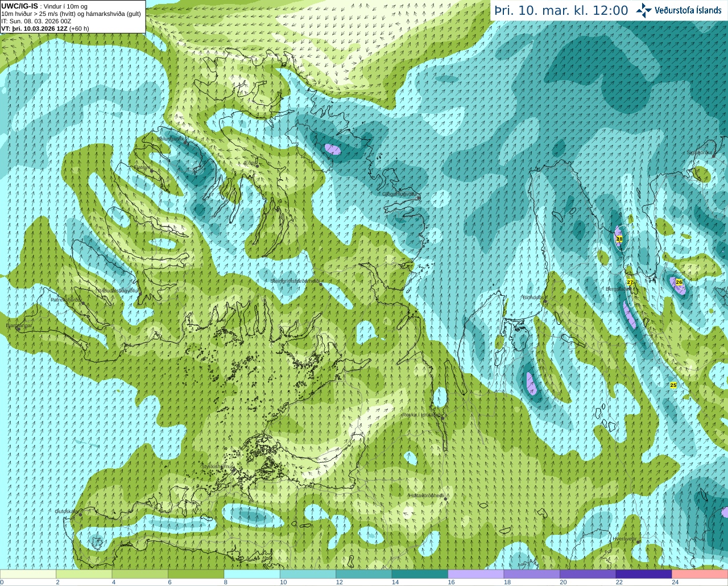Click the 0–2 m/s pale yellow legend swatch
The width and height of the screenshot is (728, 586).
pyautogui.click(x=28, y=574)
